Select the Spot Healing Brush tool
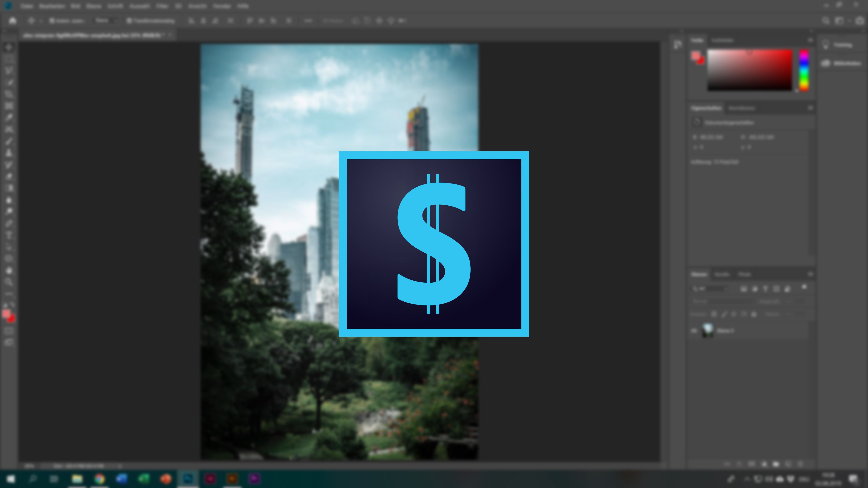Image resolution: width=868 pixels, height=488 pixels. pos(9,129)
